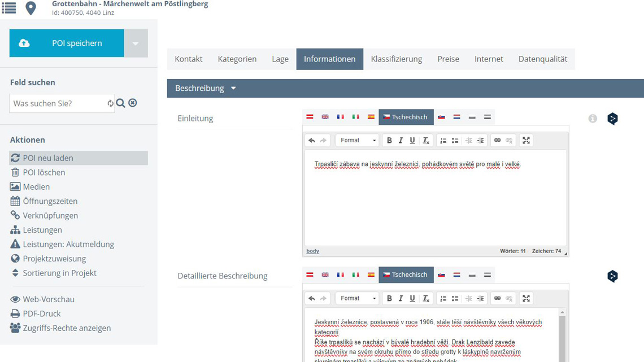This screenshot has height=362, width=644.
Task: Open the Internet tab
Action: pos(489,59)
